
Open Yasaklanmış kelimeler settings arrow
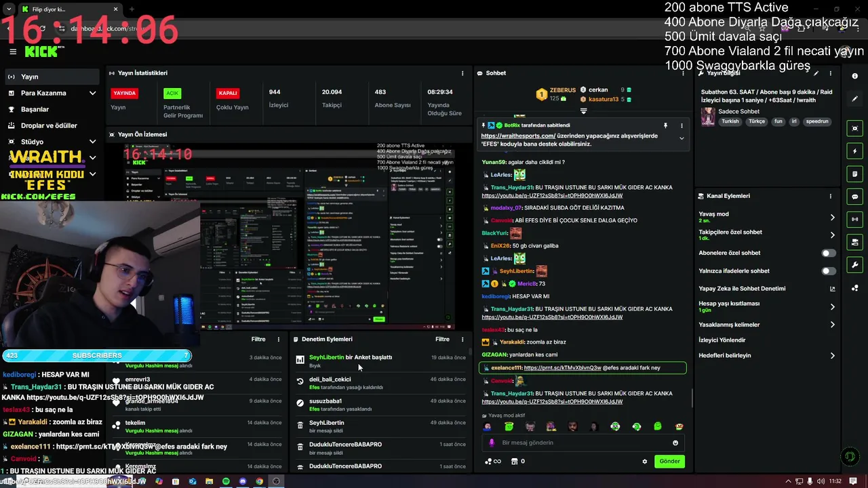pos(833,325)
